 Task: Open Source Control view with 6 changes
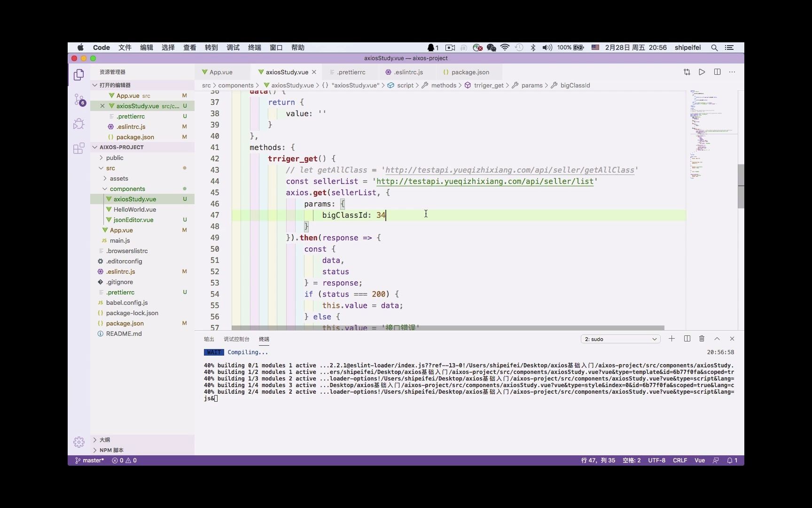[x=79, y=100]
